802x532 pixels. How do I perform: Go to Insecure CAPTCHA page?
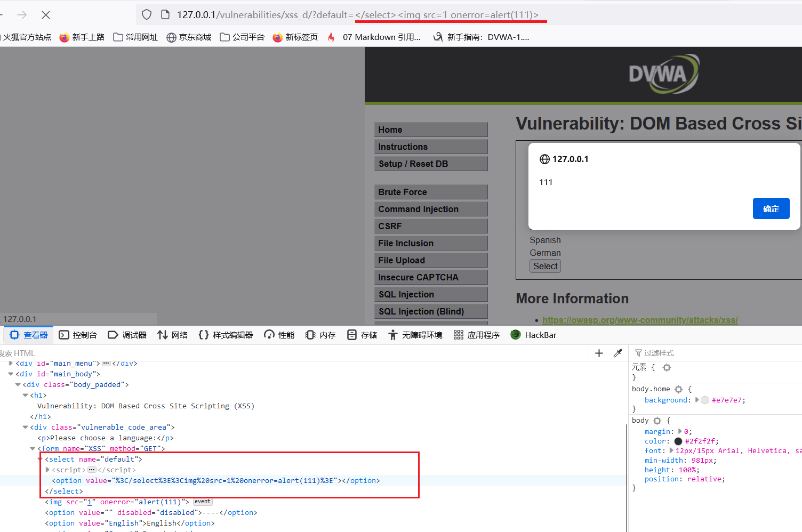[x=431, y=277]
